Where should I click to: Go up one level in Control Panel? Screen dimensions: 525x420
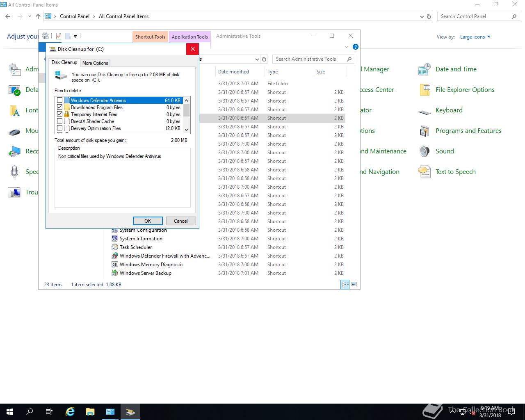coord(38,16)
